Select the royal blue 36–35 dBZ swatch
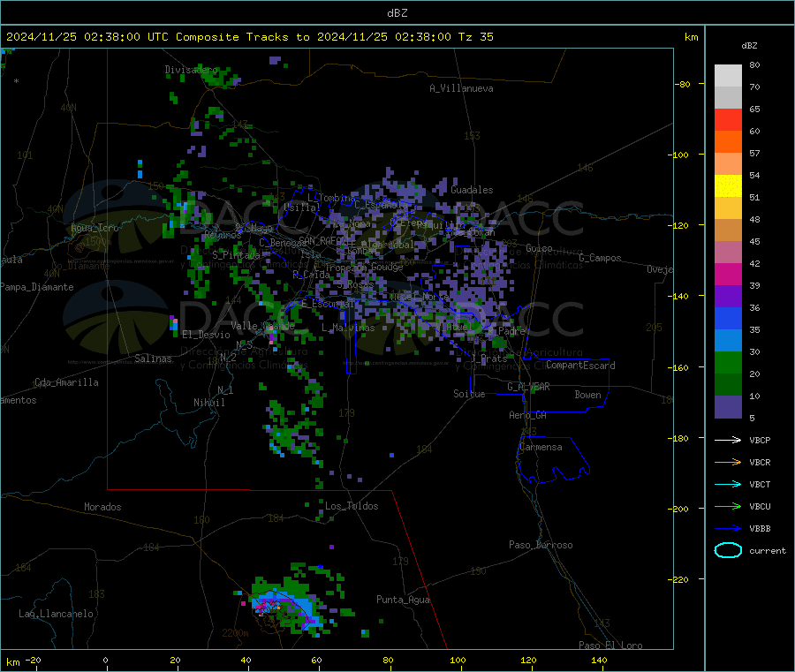This screenshot has height=672, width=795. (728, 318)
